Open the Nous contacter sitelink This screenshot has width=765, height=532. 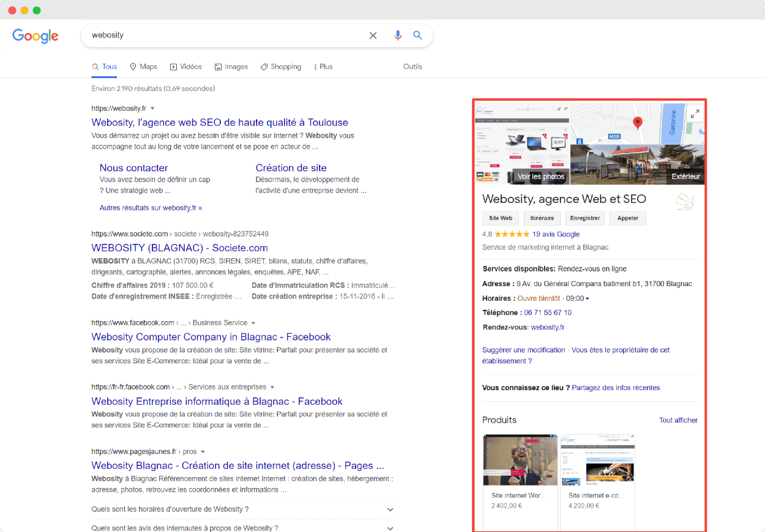click(x=133, y=168)
